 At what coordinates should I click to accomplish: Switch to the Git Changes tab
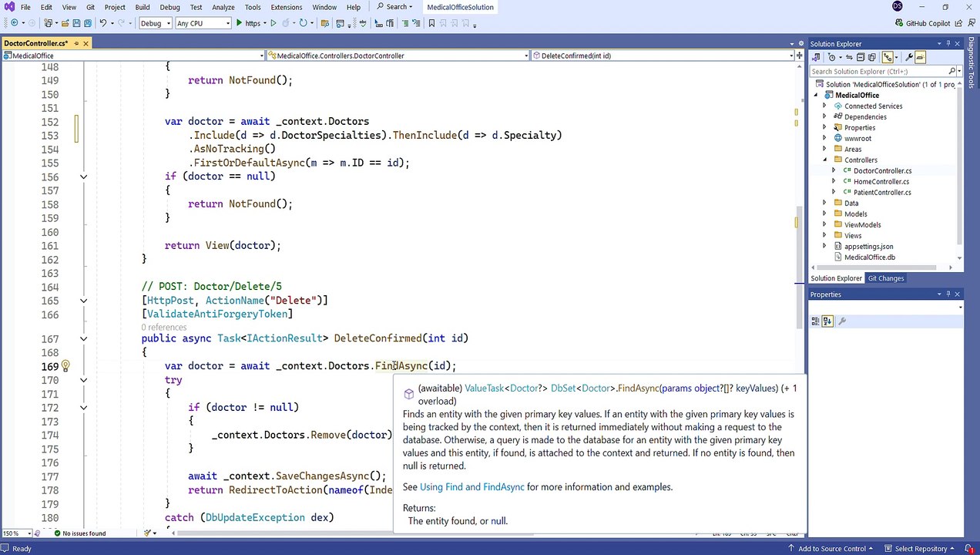[885, 278]
